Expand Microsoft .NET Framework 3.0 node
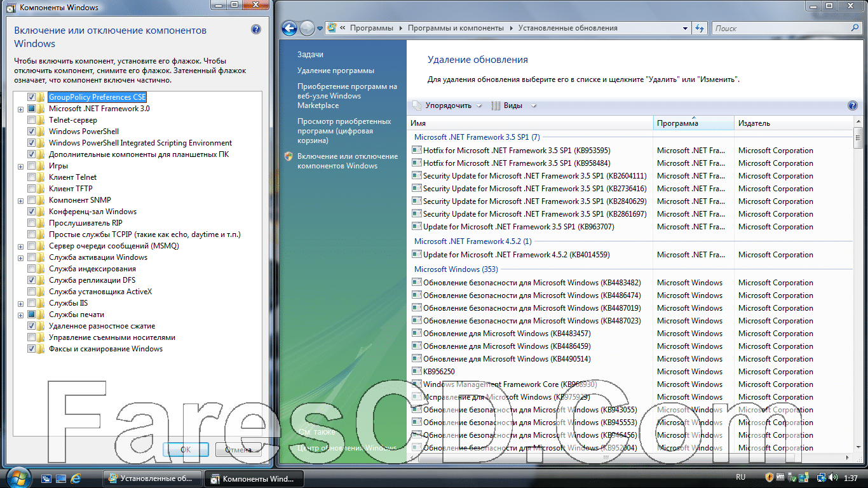Screen dimensions: 868x488 (x=21, y=109)
